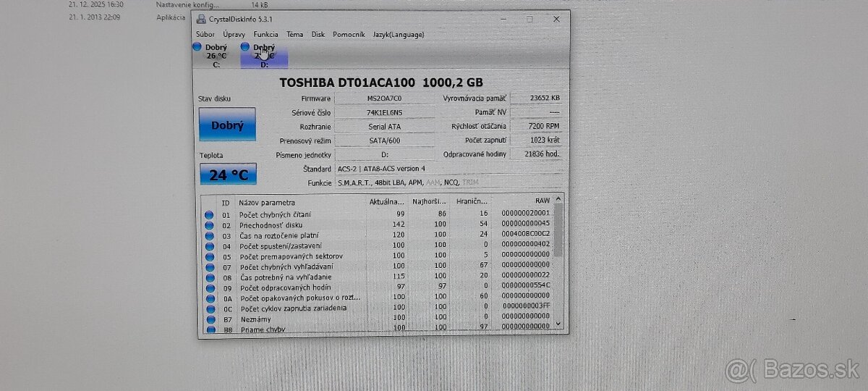Click the ID column header

pyautogui.click(x=226, y=202)
